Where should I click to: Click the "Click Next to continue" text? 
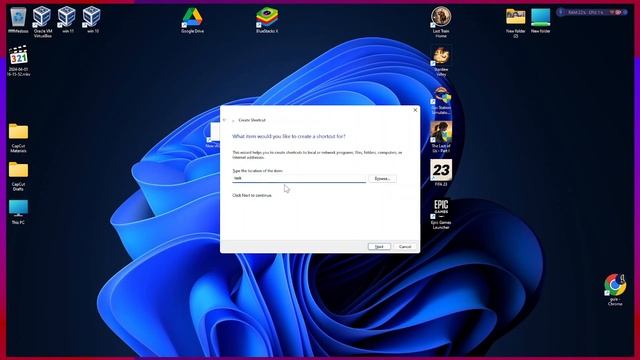pyautogui.click(x=252, y=196)
